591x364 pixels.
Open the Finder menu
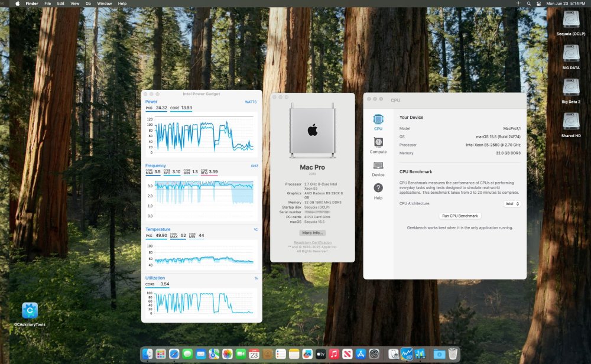click(32, 4)
